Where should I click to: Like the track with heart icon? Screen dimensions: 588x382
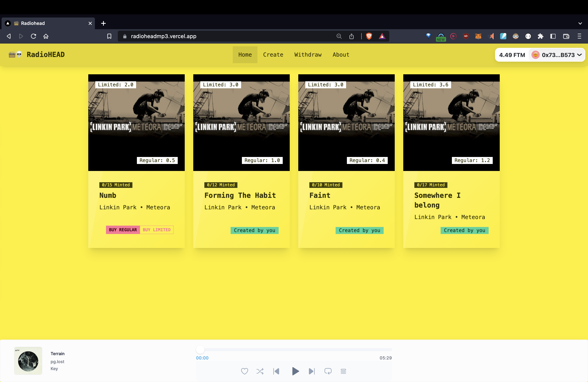click(244, 371)
